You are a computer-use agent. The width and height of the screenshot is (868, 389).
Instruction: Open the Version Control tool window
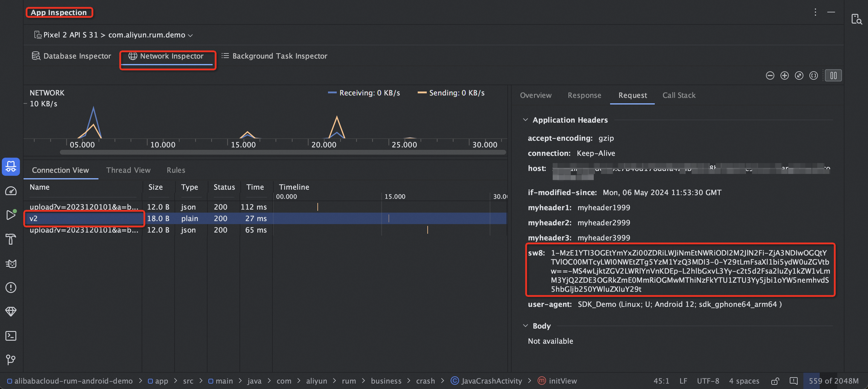click(11, 360)
